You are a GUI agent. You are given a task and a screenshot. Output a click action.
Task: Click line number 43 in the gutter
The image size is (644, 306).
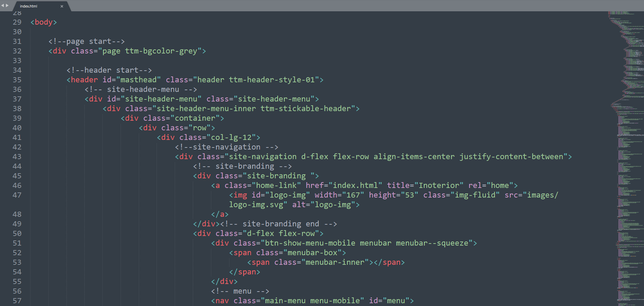pos(17,157)
